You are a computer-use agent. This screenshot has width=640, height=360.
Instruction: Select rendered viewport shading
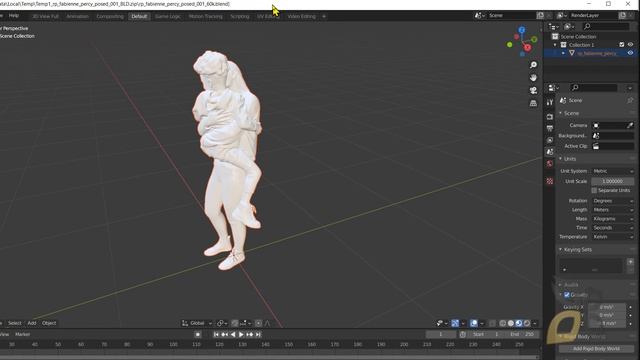(527, 323)
